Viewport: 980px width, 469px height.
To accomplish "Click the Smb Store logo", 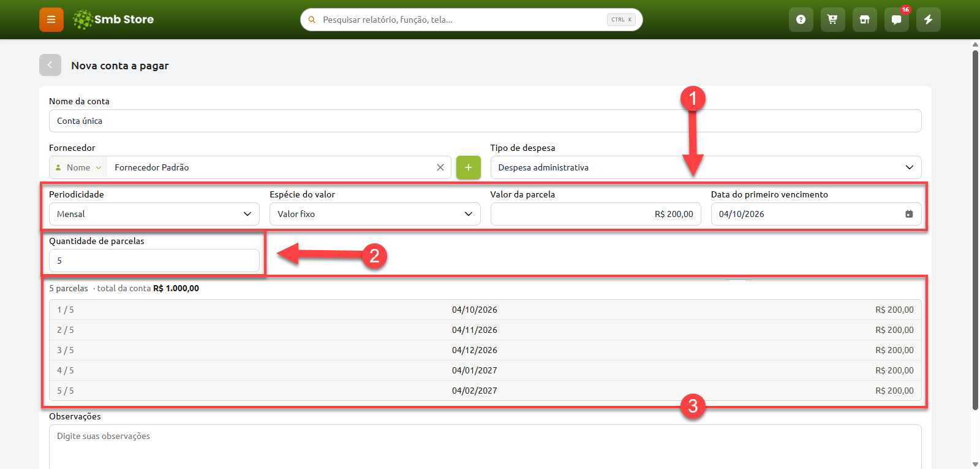I will 113,20.
